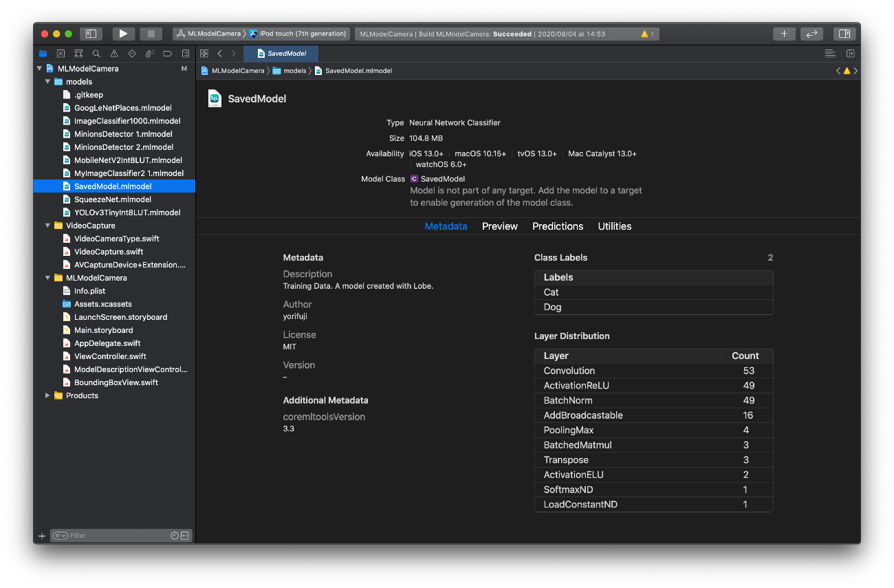Open the Debug navigator
The height and width of the screenshot is (588, 894).
(150, 54)
